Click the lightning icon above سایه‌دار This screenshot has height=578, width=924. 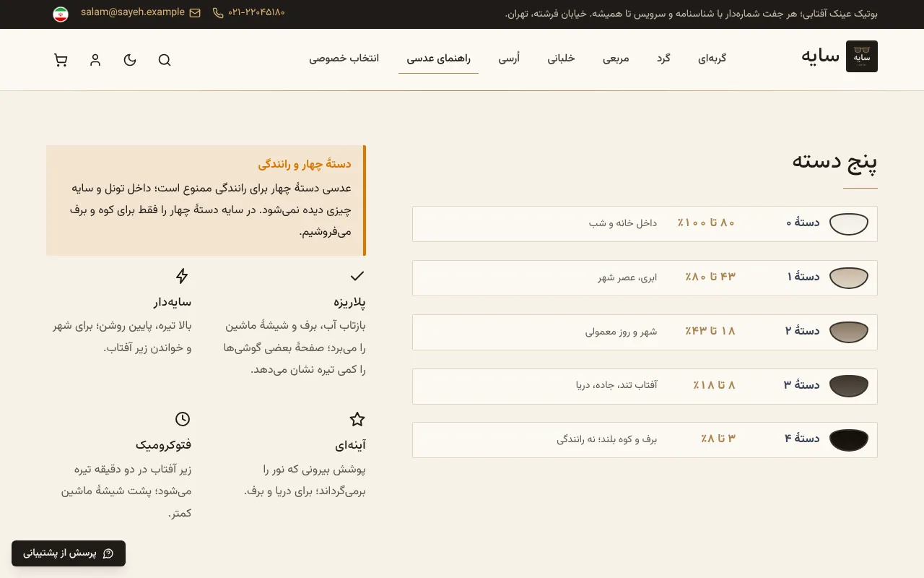(x=183, y=276)
